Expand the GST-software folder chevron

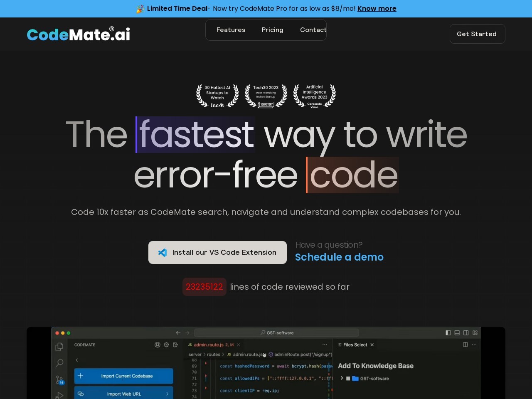pyautogui.click(x=342, y=378)
